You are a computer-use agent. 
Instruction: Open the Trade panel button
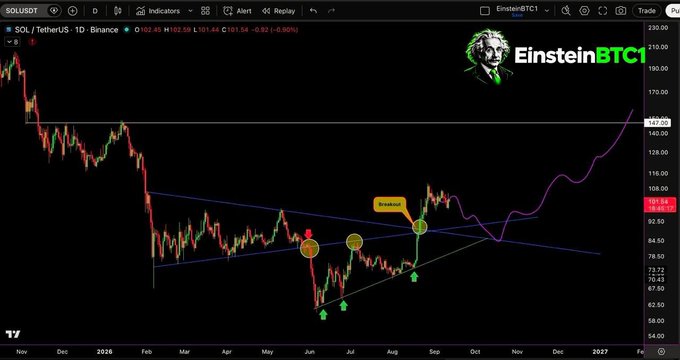[x=647, y=11]
